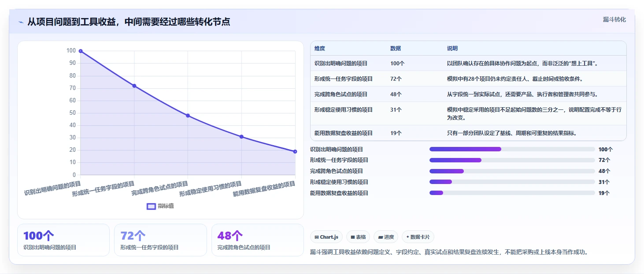
Task: Click the 72个 value next to the progress bars
Action: [x=604, y=160]
